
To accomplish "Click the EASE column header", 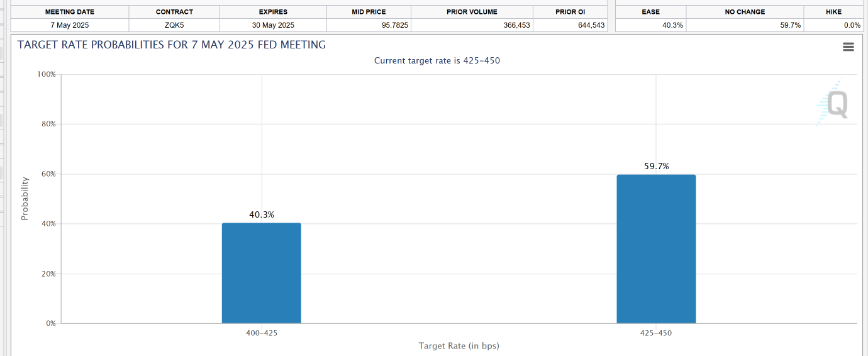I will (651, 12).
